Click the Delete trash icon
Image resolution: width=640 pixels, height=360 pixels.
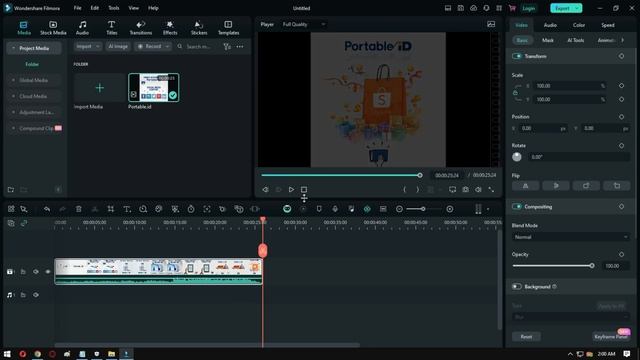pyautogui.click(x=79, y=209)
